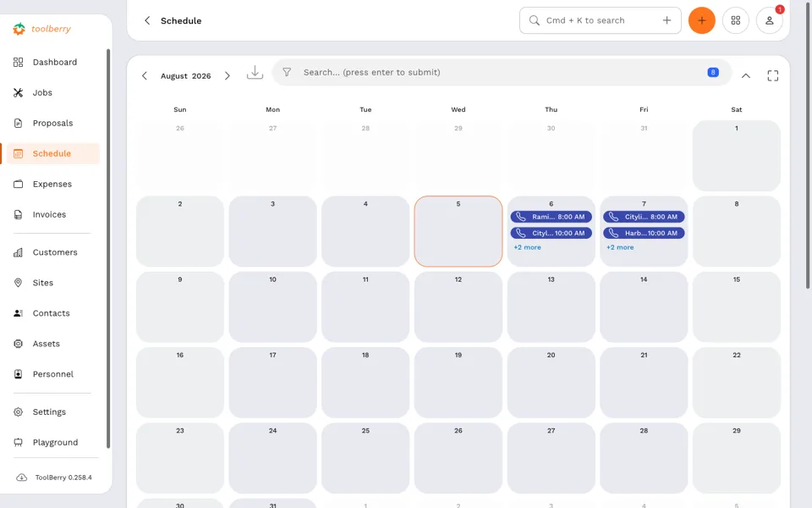
Task: Go back using the header arrow beside Schedule
Action: [147, 20]
